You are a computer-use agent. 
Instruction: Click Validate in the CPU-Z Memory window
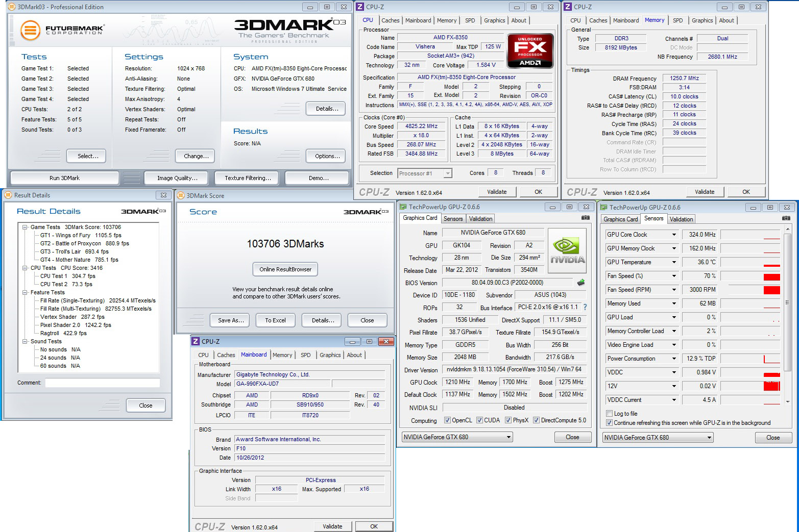705,192
